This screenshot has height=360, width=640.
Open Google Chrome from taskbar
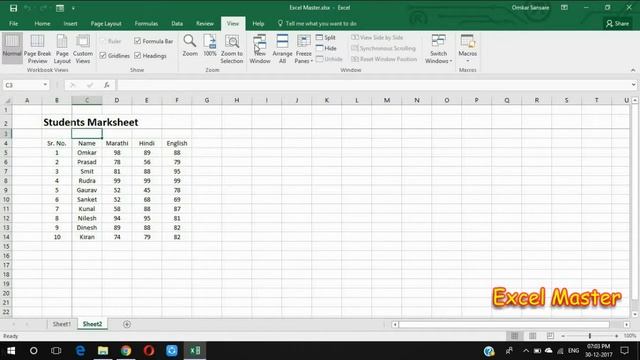point(126,351)
